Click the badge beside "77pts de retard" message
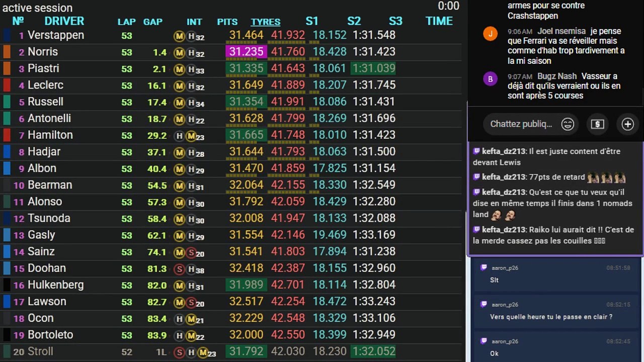 [476, 177]
